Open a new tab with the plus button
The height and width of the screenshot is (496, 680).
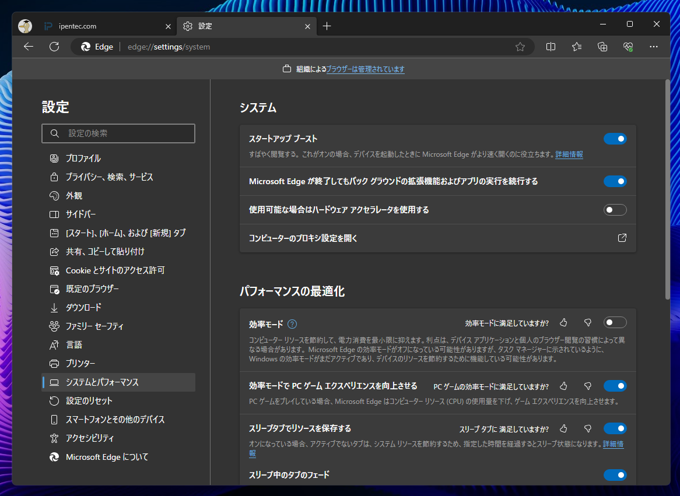coord(327,26)
